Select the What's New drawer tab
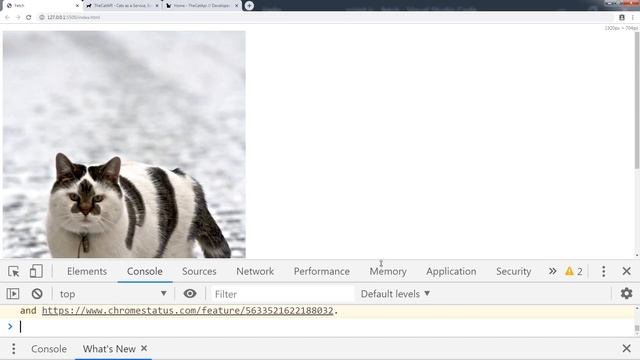Viewport: 640px width, 360px height. pyautogui.click(x=109, y=349)
